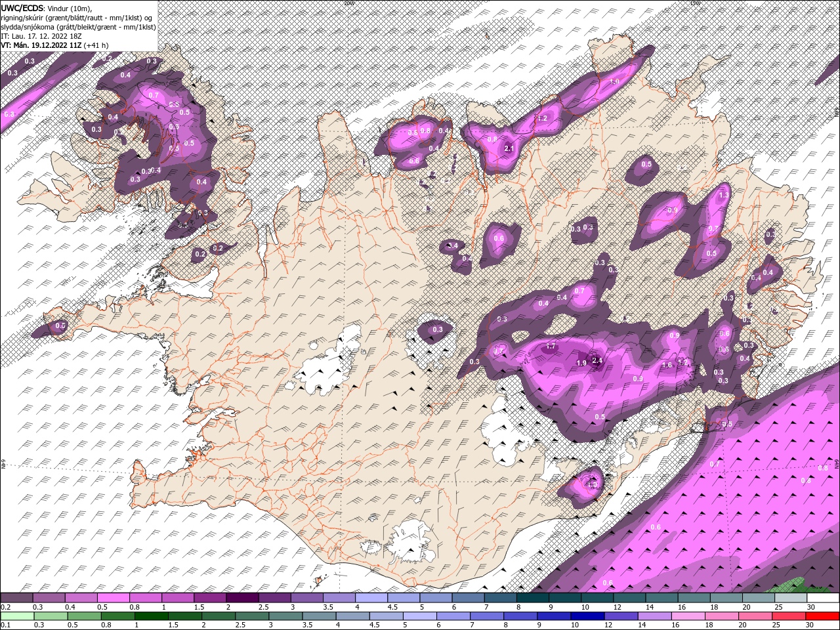Image resolution: width=840 pixels, height=630 pixels.
Task: Select the periwinkle 6 swatch in rain legend
Action: 453,616
